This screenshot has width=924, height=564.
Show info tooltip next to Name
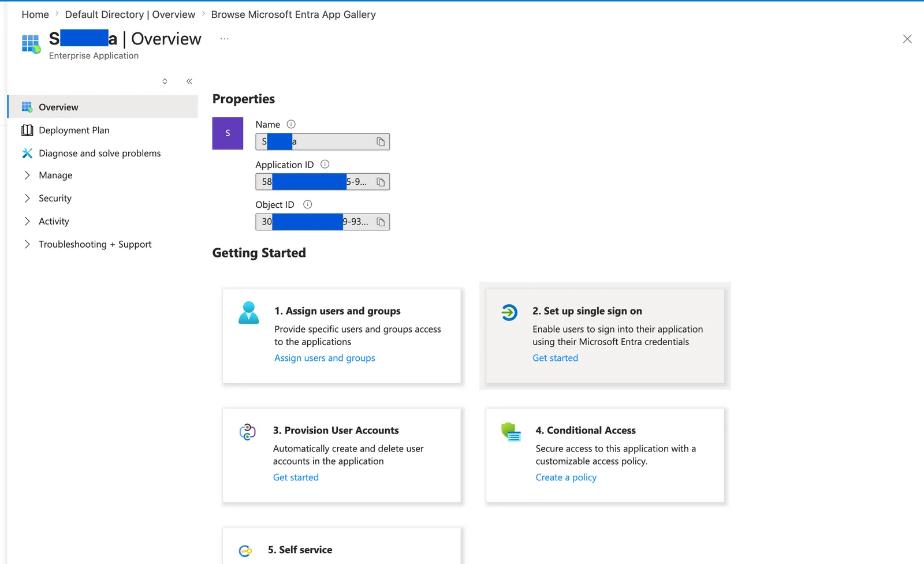291,124
